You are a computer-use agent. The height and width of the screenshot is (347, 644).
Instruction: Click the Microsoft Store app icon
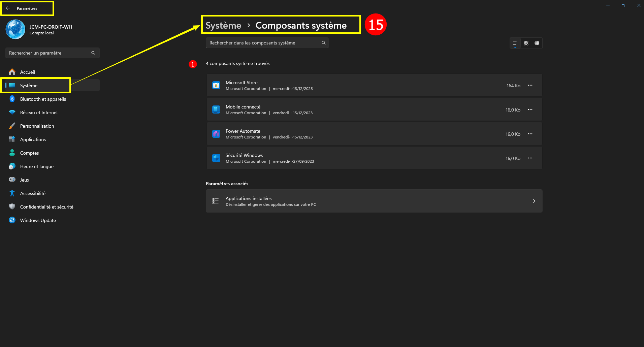pyautogui.click(x=216, y=85)
